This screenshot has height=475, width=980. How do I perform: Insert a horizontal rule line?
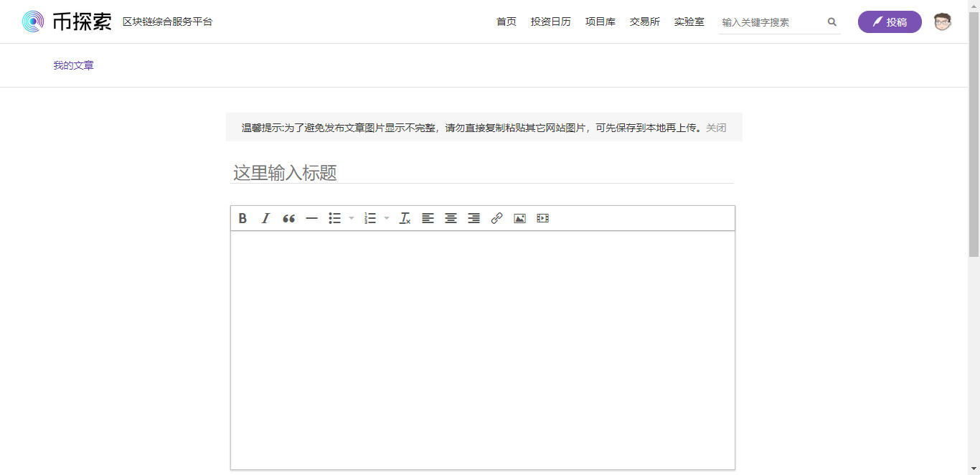tap(311, 218)
